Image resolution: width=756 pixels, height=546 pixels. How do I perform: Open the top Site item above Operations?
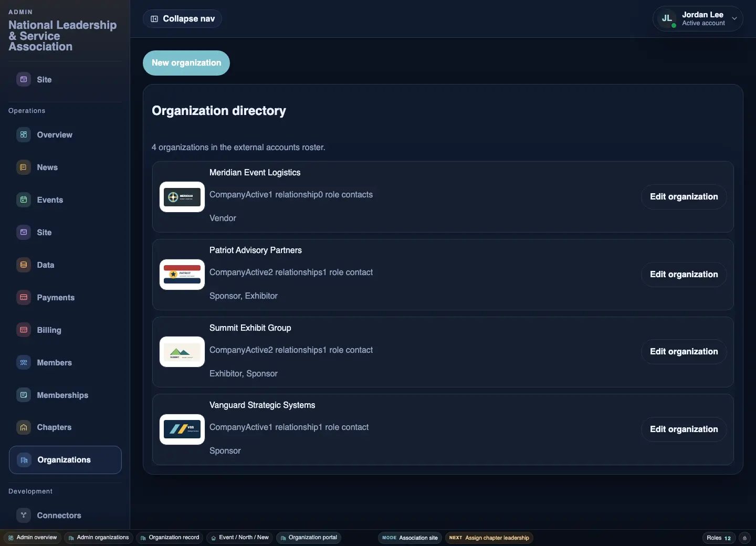pos(65,80)
